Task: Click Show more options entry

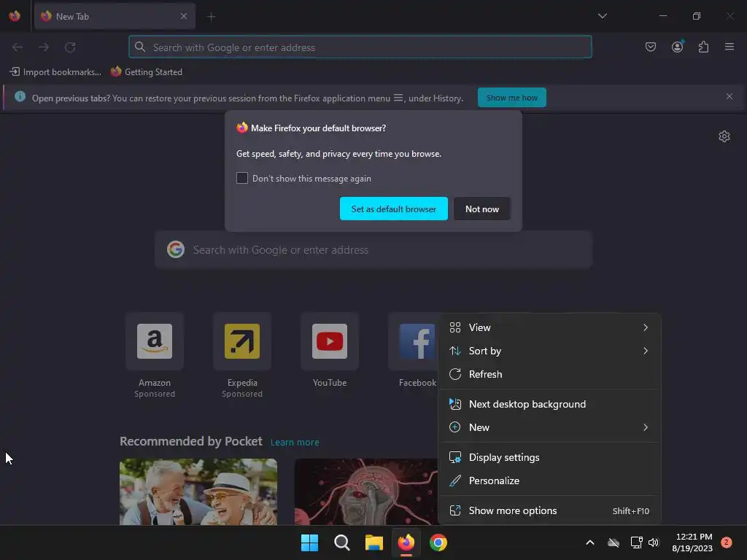Action: click(550, 510)
